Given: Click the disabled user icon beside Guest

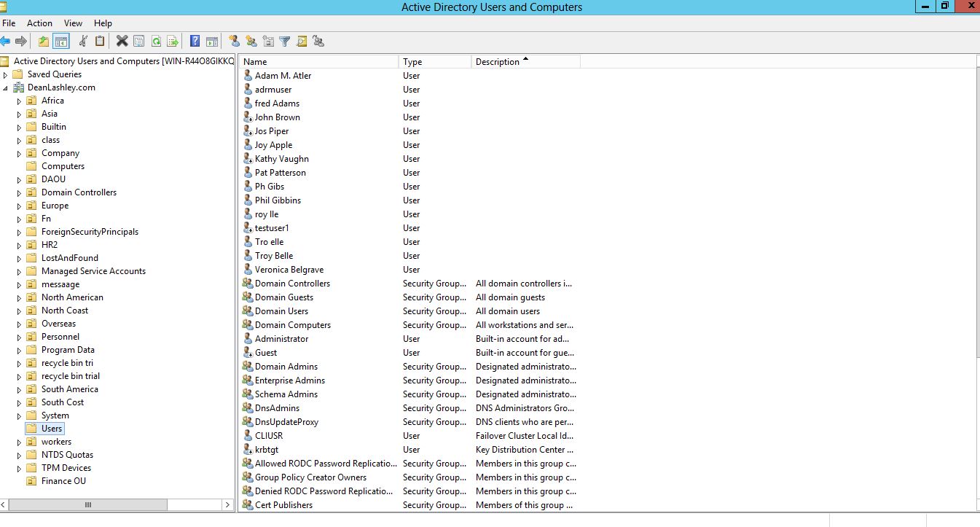Looking at the screenshot, I should 248,353.
